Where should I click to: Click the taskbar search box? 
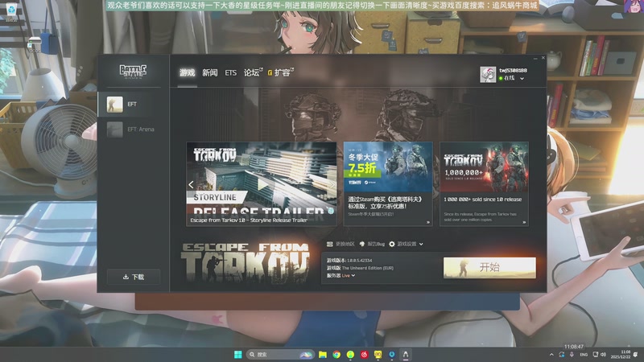[x=280, y=354]
